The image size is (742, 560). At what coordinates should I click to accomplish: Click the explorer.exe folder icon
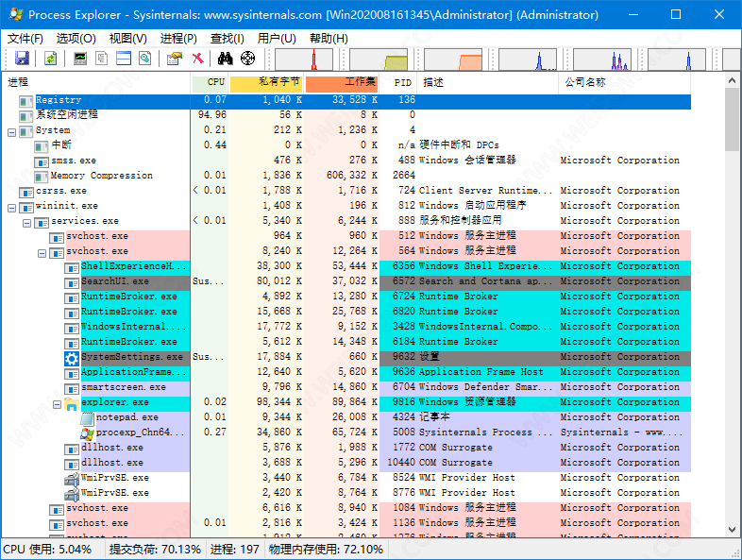pos(72,404)
